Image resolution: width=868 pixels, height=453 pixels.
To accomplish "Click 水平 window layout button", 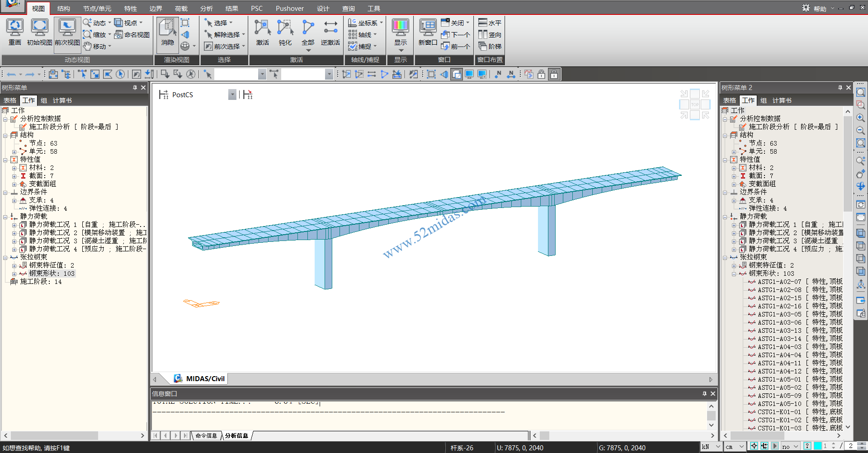I will [x=490, y=23].
